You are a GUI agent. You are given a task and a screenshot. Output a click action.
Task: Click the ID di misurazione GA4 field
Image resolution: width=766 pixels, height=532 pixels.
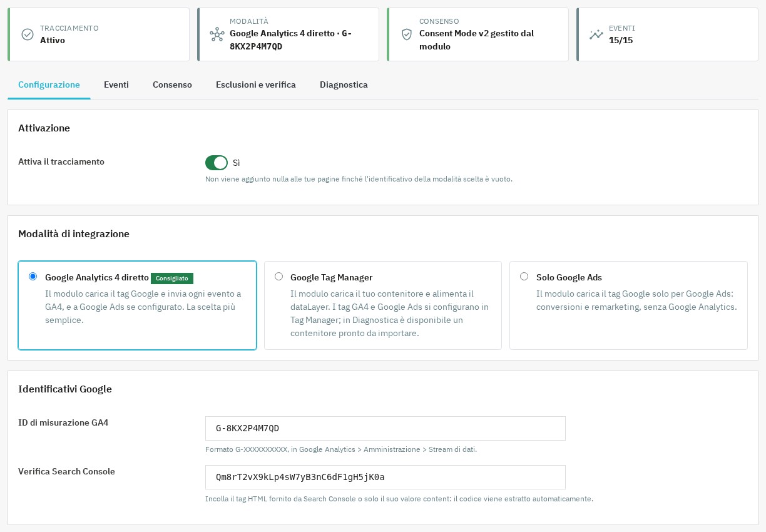pyautogui.click(x=386, y=428)
